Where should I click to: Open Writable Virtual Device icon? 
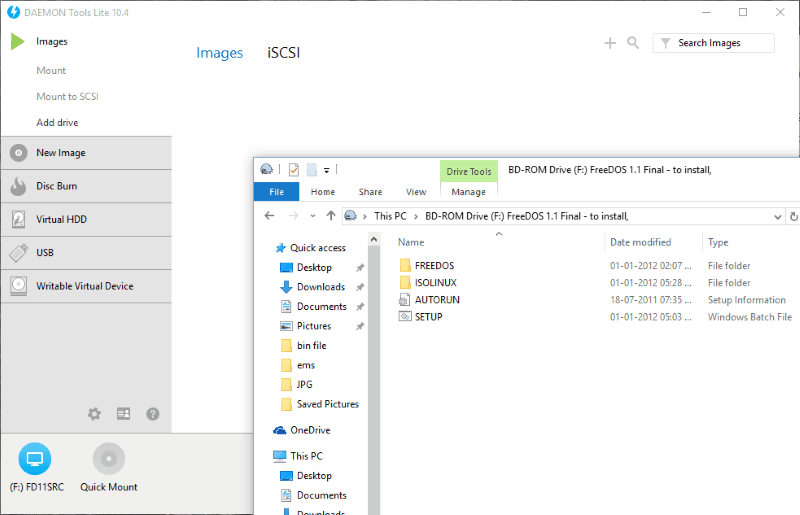[18, 286]
